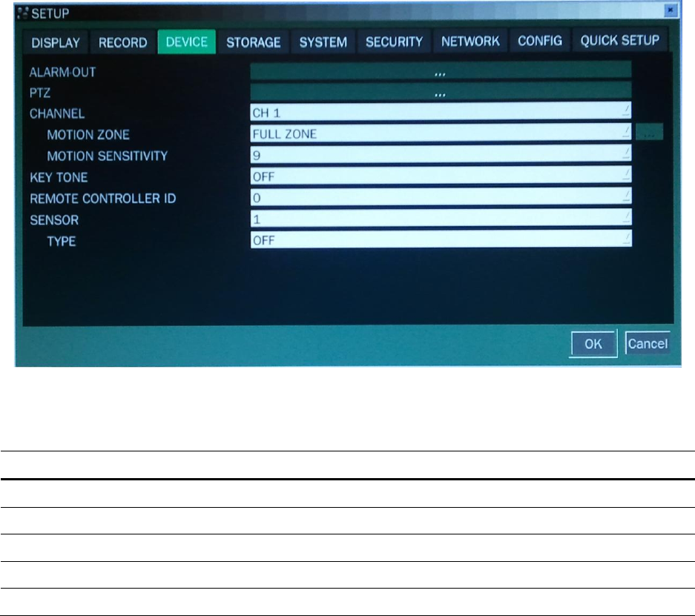Open the RECORD tab
The width and height of the screenshot is (695, 616).
(x=123, y=42)
